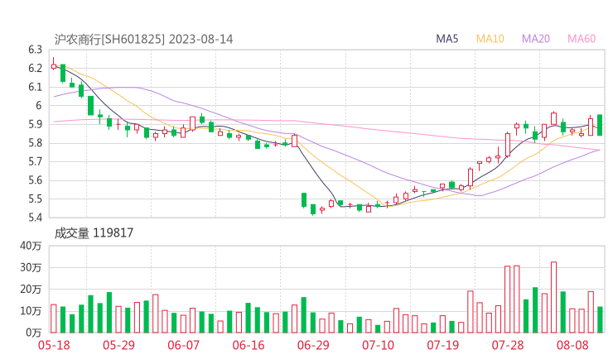Click the 07-10 date label
Image resolution: width=613 pixels, height=364 pixels.
378,345
